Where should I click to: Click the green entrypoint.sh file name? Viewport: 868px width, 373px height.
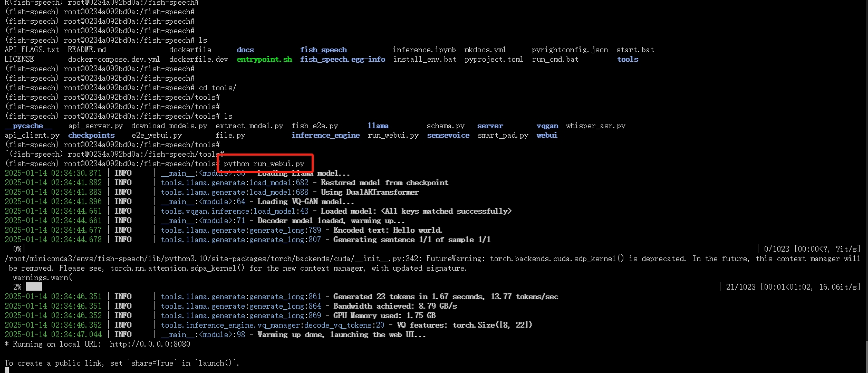264,59
